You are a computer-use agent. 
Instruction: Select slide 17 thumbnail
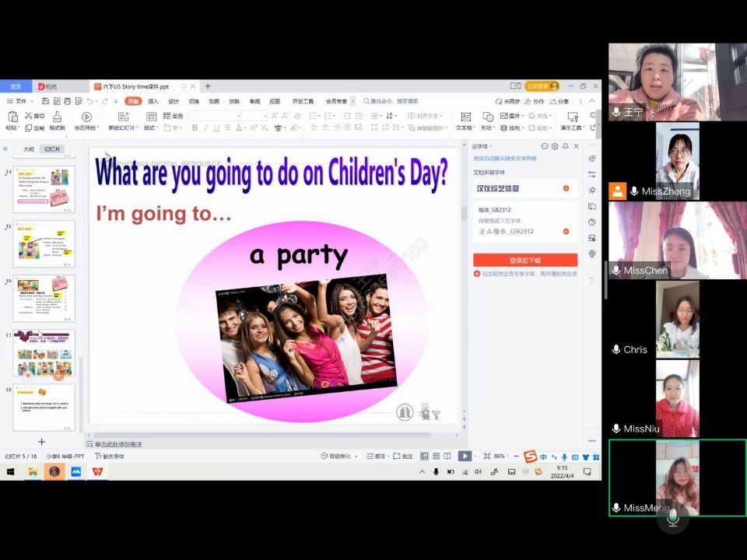point(44,353)
